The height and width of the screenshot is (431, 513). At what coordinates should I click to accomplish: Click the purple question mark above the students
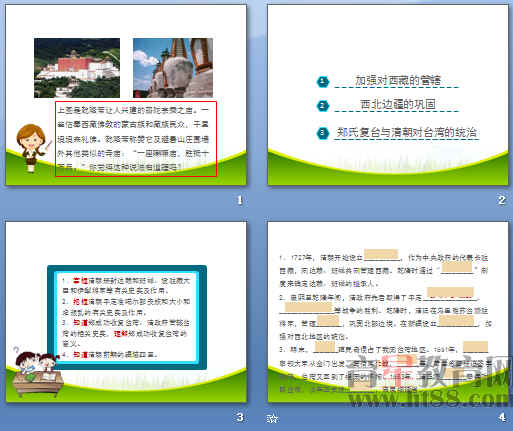(x=16, y=350)
